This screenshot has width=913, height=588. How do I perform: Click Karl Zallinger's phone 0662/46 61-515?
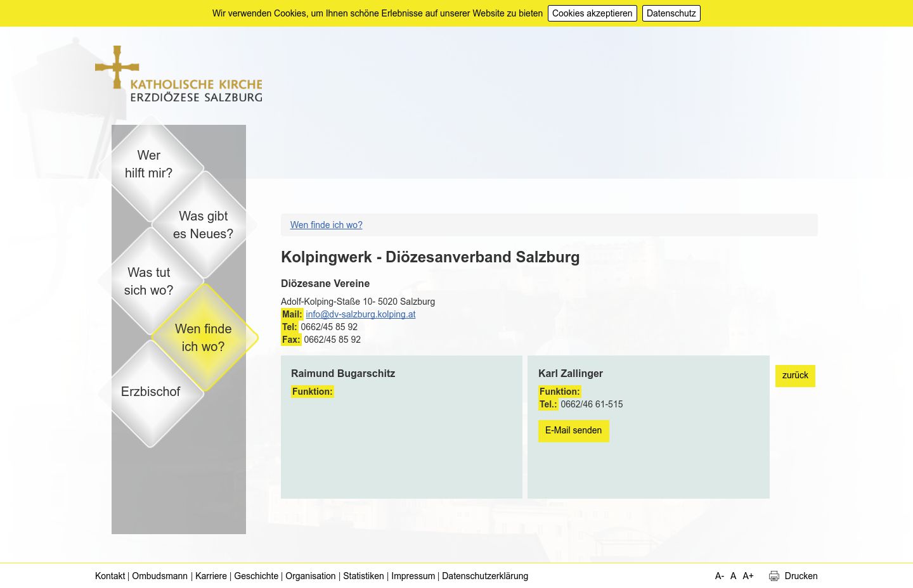(x=592, y=404)
